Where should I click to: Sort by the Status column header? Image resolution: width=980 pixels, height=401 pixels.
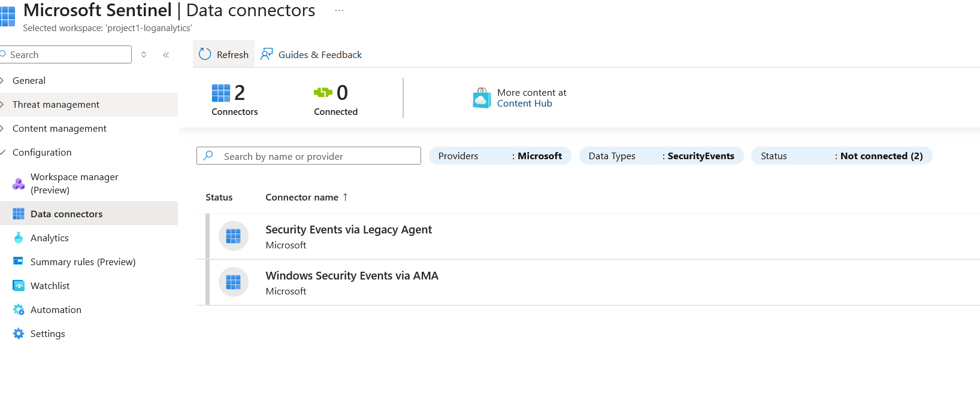[219, 198]
